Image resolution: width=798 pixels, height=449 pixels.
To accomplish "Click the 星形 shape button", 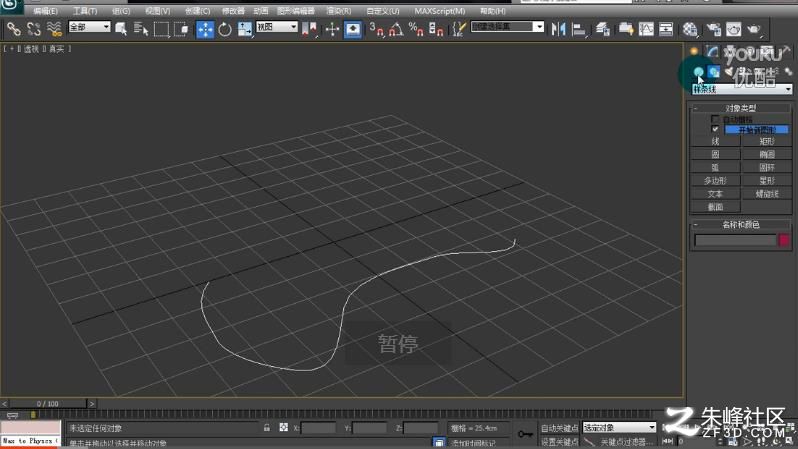I will 766,181.
